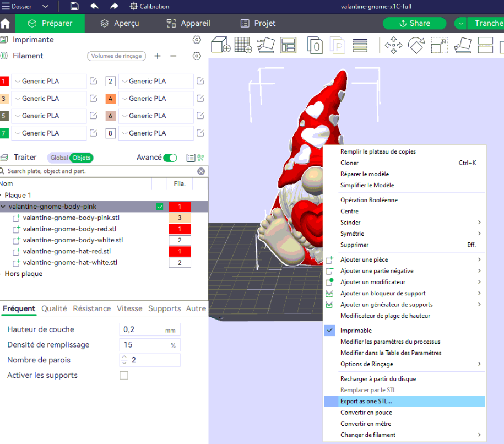Viewport: 504px width, 444px height.
Task: Increase Nombre de parois with up arrow
Action: (x=124, y=357)
